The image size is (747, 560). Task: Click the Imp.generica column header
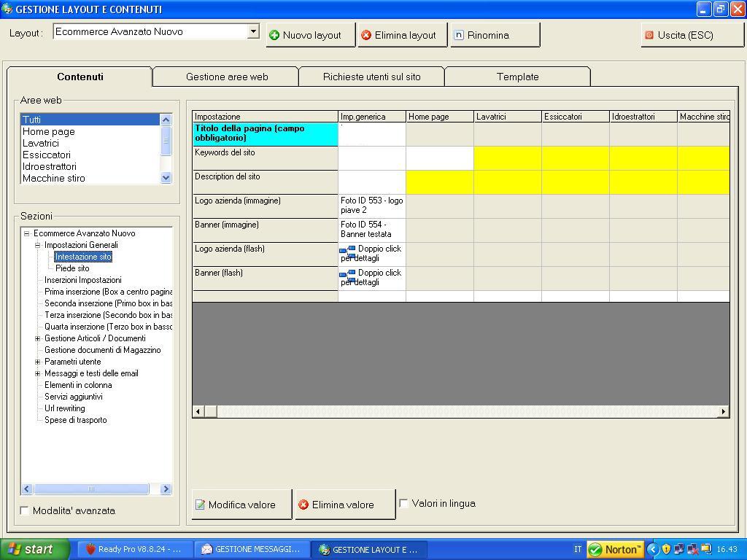[x=371, y=117]
